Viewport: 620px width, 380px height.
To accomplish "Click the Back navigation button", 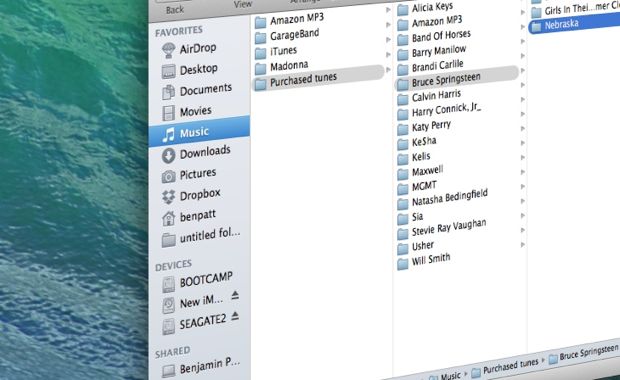I will point(175,9).
